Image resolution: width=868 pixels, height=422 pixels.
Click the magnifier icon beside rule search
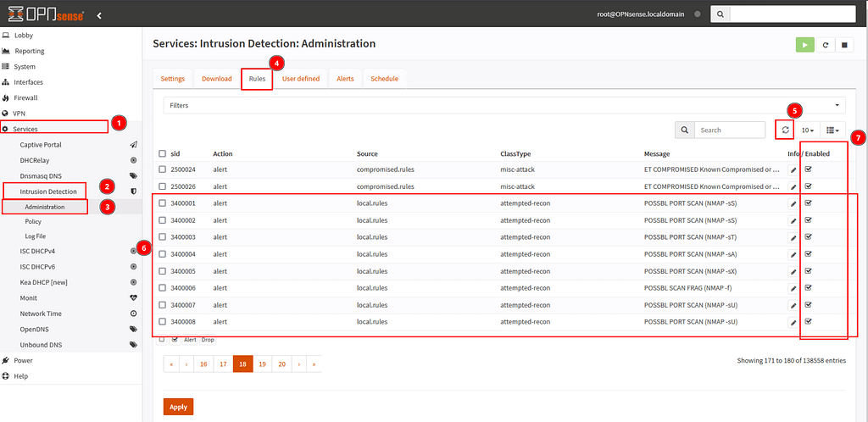pyautogui.click(x=685, y=130)
